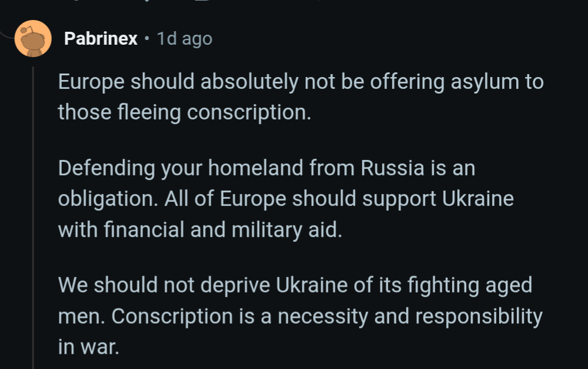Click the word 'homeland' in second paragraph

[256, 168]
